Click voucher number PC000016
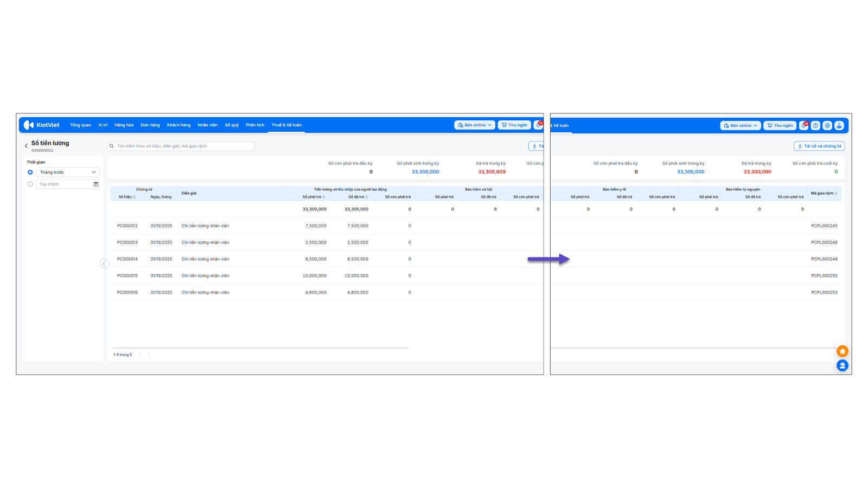 click(127, 292)
